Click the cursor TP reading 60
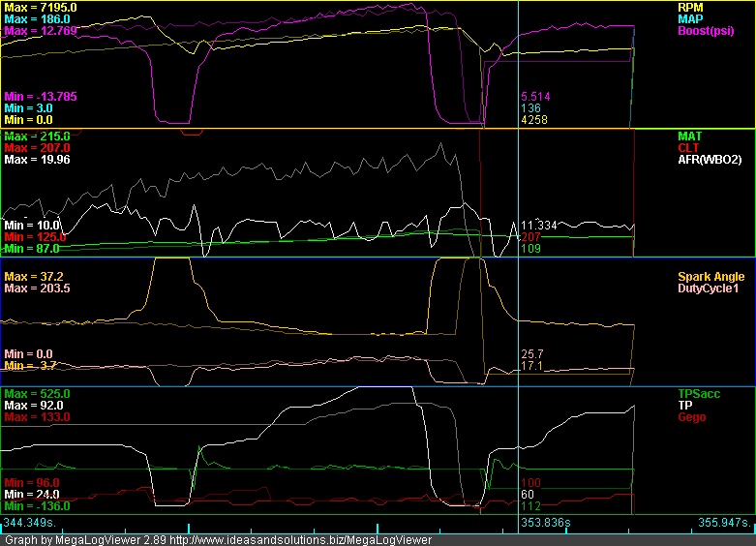 tap(528, 495)
